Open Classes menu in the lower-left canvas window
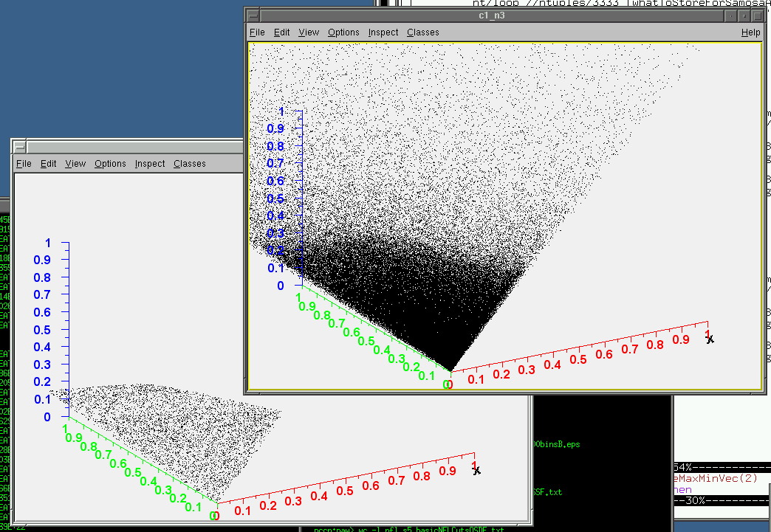This screenshot has width=771, height=532. coord(190,164)
